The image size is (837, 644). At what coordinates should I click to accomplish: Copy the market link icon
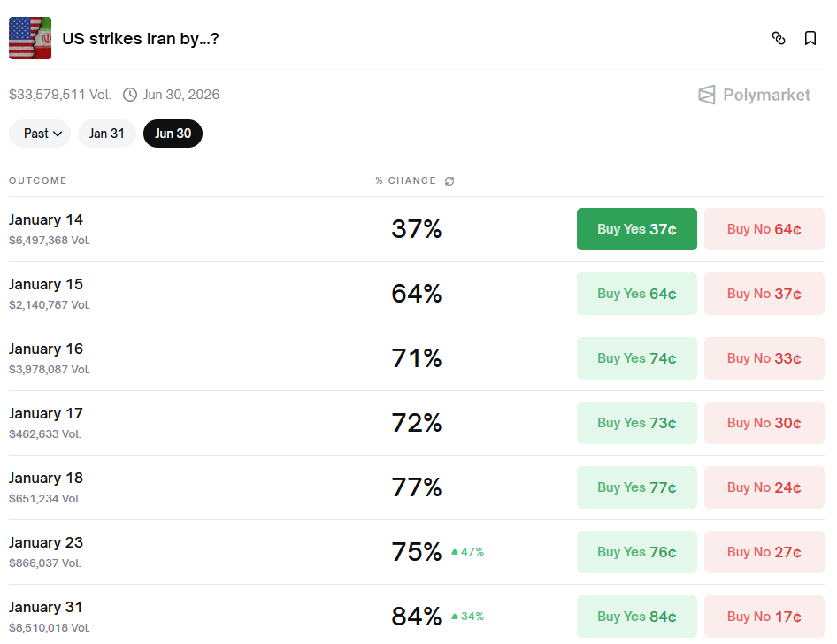coord(779,38)
